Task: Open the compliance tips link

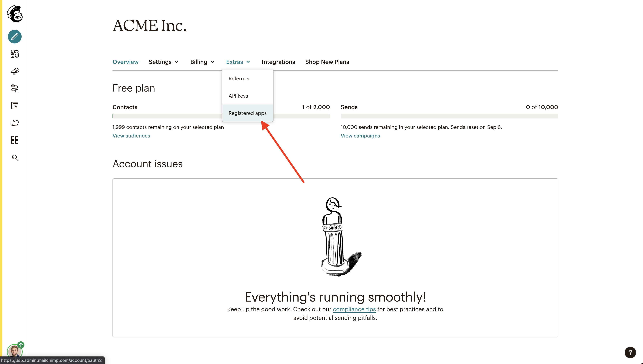Action: pyautogui.click(x=354, y=309)
